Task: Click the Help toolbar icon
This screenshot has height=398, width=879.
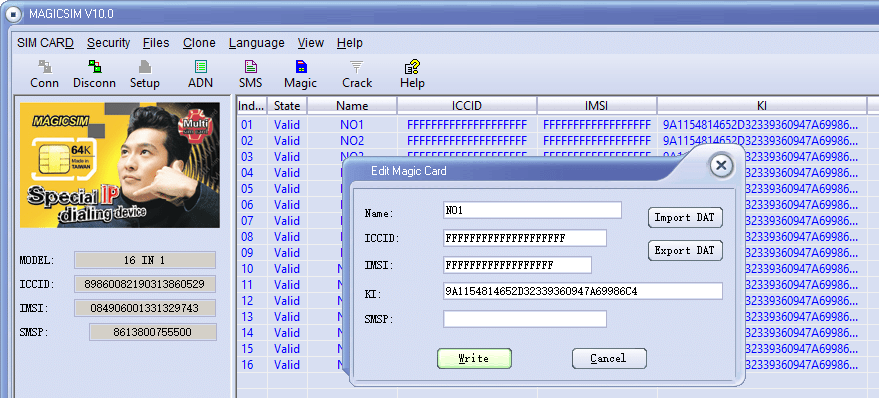Action: coord(412,75)
